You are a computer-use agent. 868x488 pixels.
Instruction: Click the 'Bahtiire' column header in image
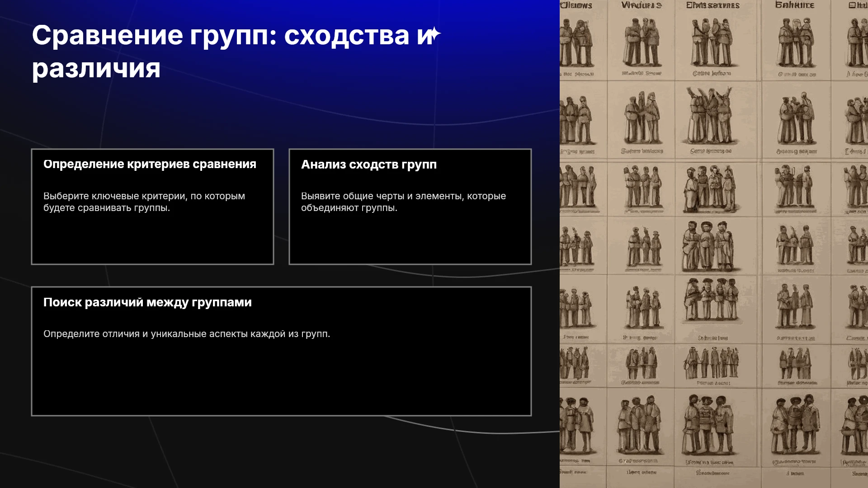pos(795,5)
